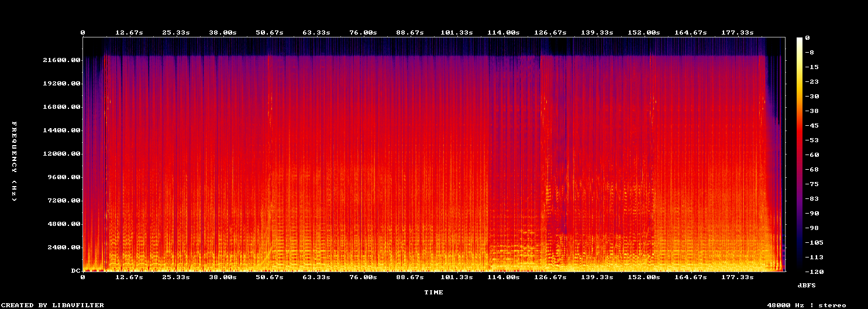This screenshot has height=309, width=868.
Task: Click 12.67s on the top time axis
Action: tap(129, 32)
